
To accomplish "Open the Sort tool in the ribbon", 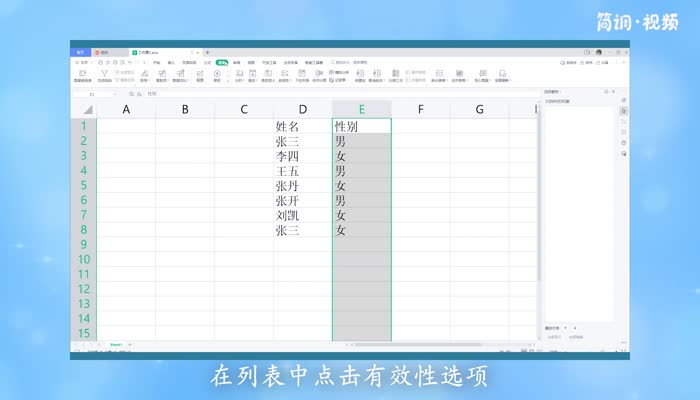I will tap(144, 74).
